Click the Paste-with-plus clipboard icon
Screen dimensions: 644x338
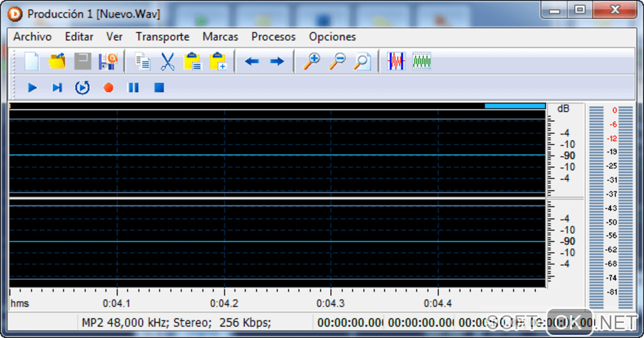pyautogui.click(x=218, y=62)
